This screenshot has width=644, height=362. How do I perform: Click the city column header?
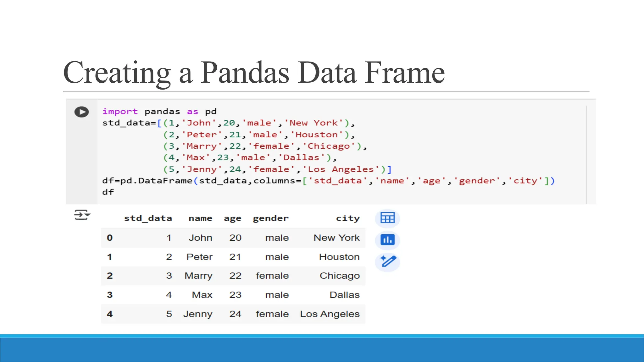(x=347, y=218)
